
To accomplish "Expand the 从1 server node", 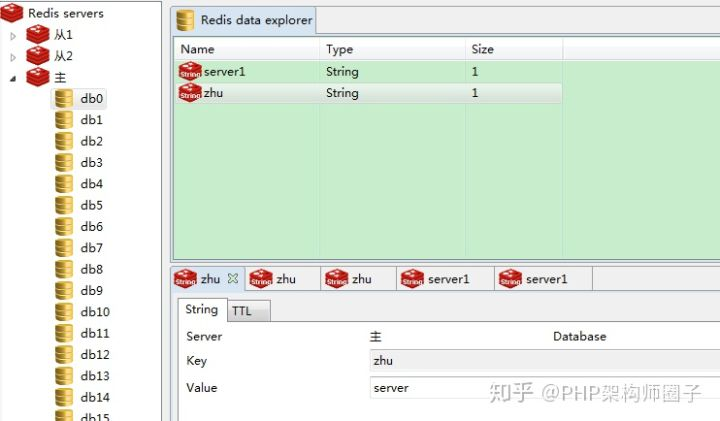I will [13, 35].
